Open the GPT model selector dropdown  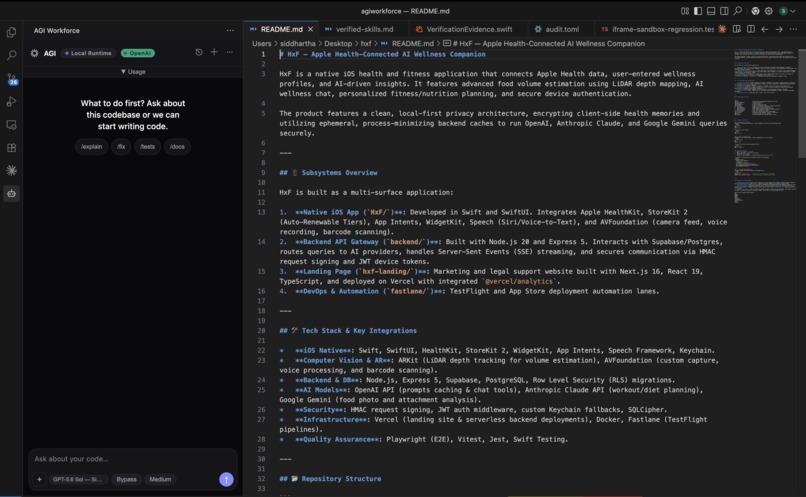(78, 479)
